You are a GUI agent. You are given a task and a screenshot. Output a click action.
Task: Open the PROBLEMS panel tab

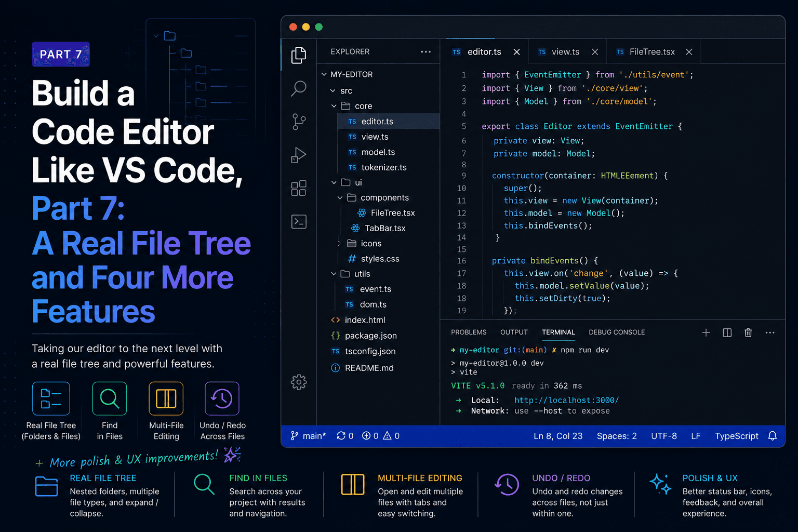click(x=469, y=332)
